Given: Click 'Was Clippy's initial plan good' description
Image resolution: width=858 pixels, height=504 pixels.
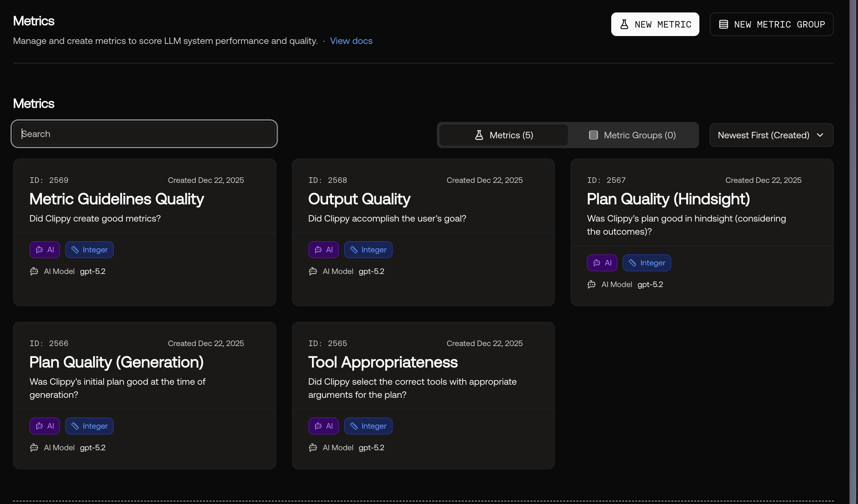Looking at the screenshot, I should coord(117,388).
